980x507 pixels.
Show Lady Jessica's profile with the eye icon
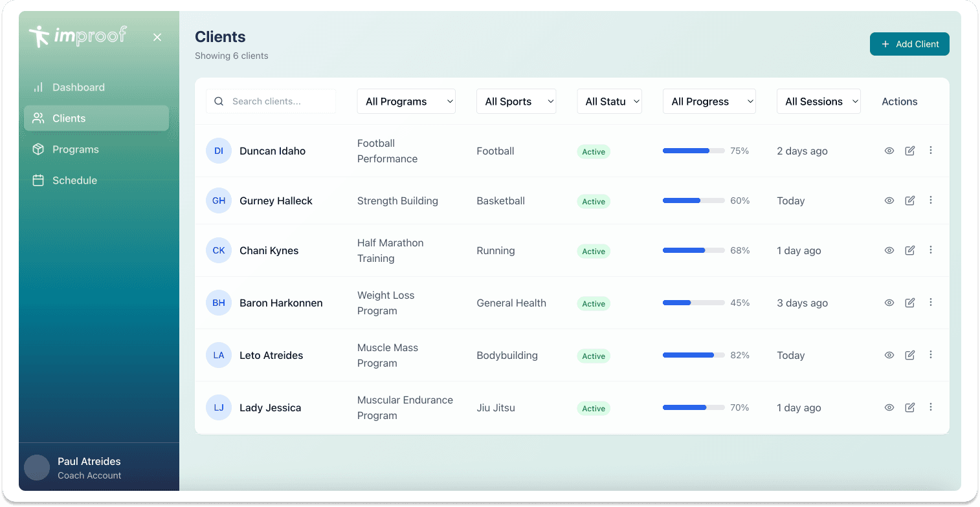(x=889, y=407)
